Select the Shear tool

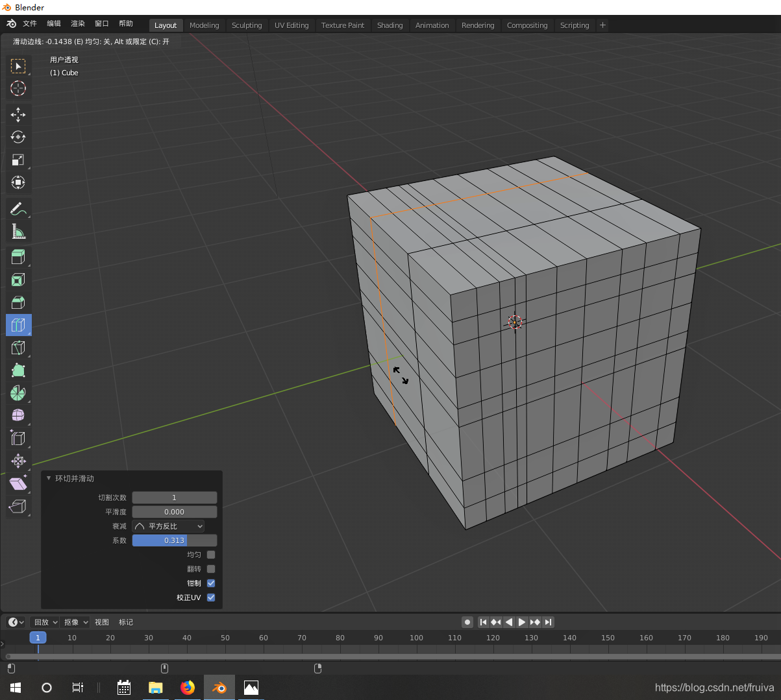pos(18,484)
